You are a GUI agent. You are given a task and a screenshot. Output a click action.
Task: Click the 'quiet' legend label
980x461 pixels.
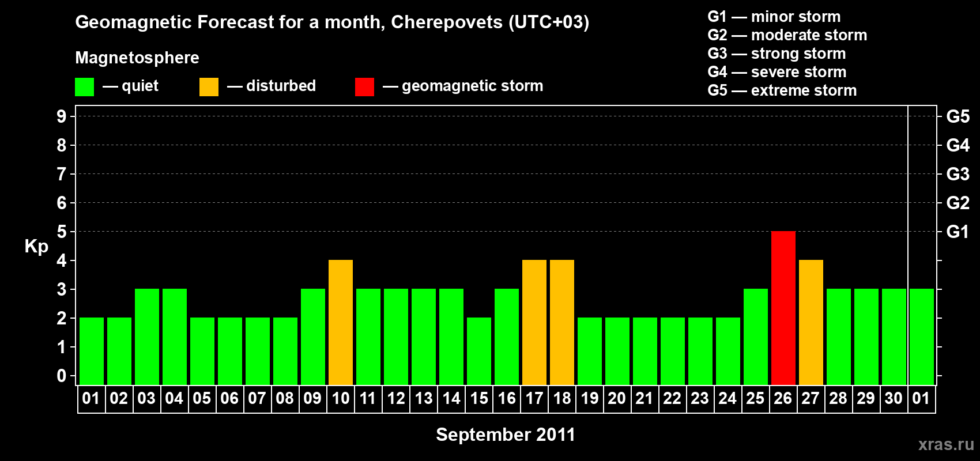pyautogui.click(x=140, y=86)
